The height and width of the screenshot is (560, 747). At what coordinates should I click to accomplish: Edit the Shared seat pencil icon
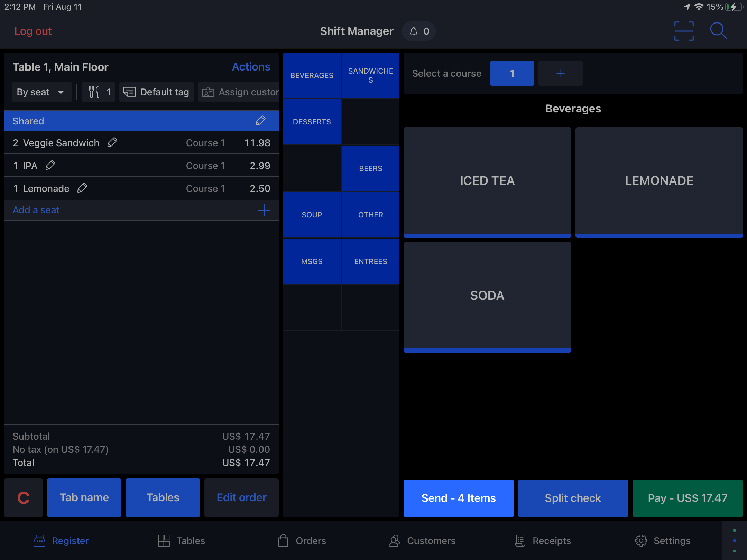(x=260, y=121)
